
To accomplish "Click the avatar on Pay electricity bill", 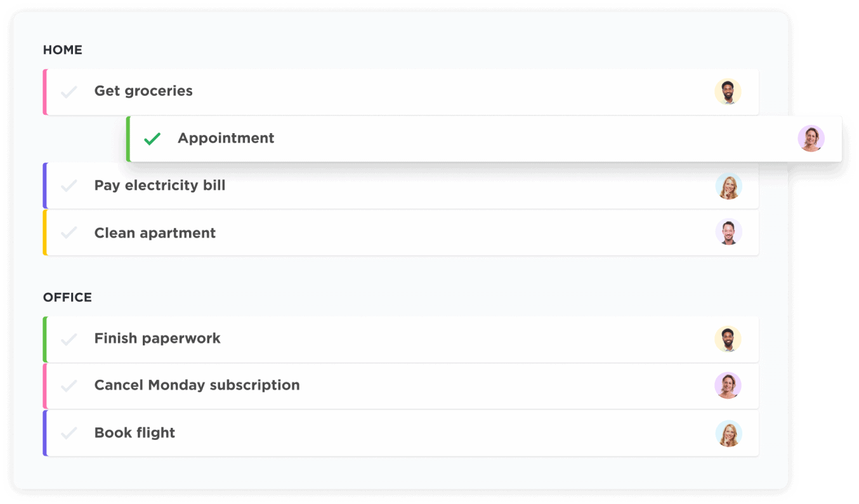I will pyautogui.click(x=728, y=186).
